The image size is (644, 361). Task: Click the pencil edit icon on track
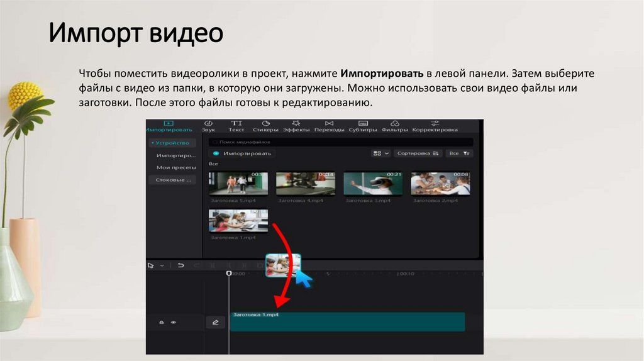click(215, 322)
